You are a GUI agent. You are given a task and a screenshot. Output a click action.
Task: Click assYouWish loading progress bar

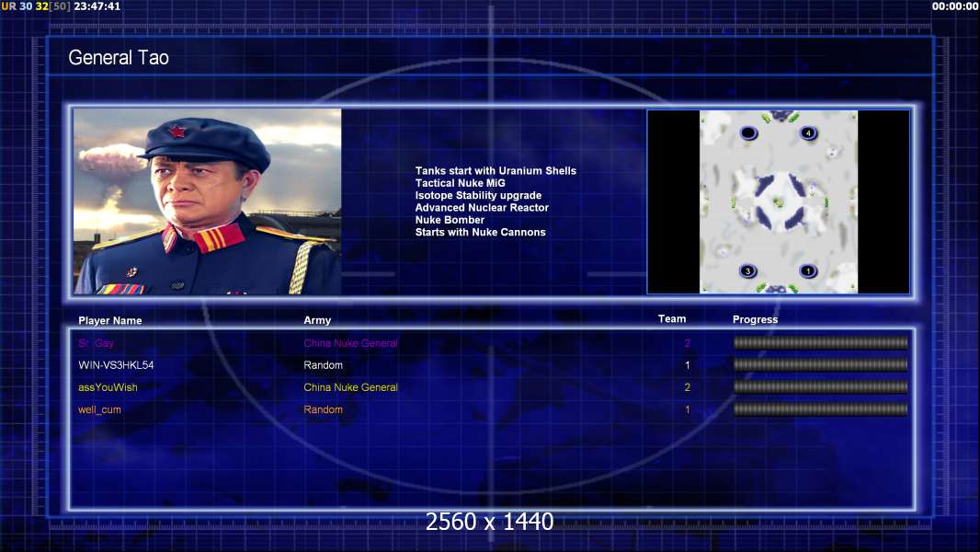click(x=820, y=387)
